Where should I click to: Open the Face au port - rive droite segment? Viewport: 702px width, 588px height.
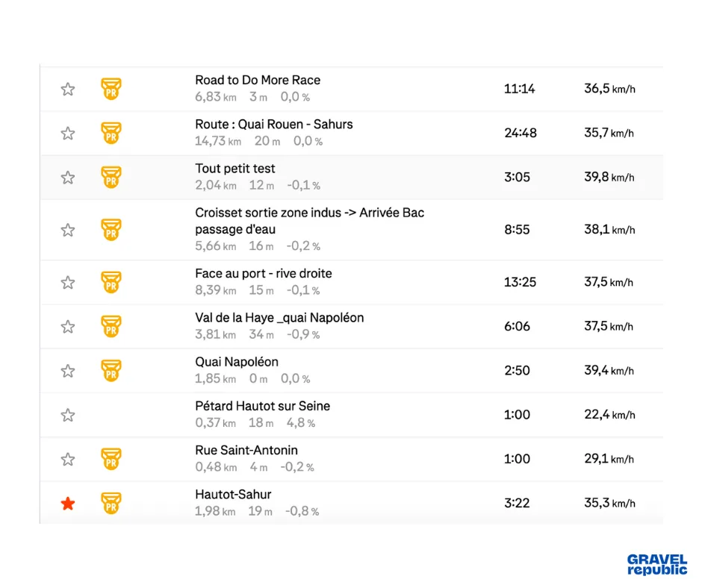tap(263, 274)
